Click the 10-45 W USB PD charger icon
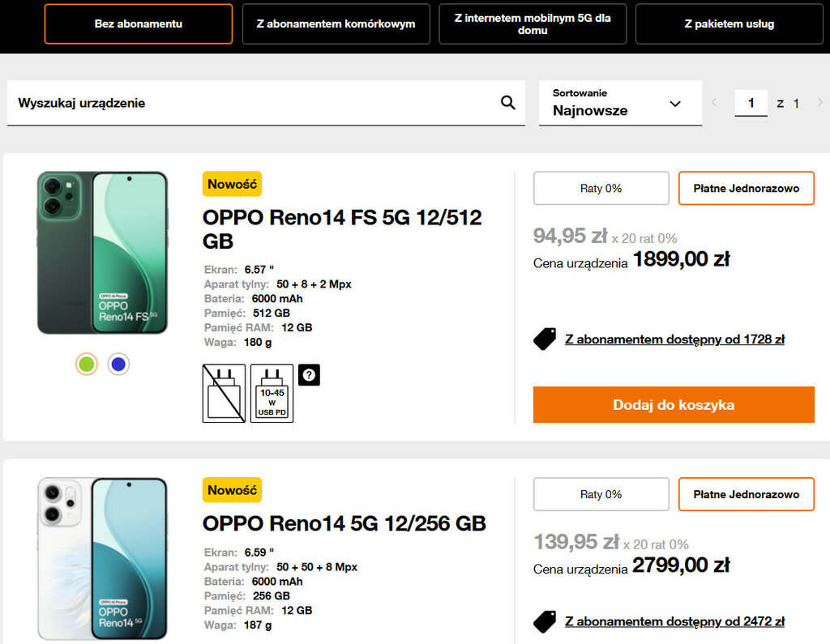Image resolution: width=830 pixels, height=644 pixels. 272,393
